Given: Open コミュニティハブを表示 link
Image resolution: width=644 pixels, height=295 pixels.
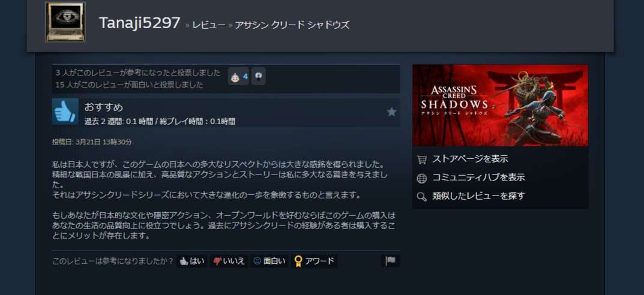Looking at the screenshot, I should tap(478, 177).
